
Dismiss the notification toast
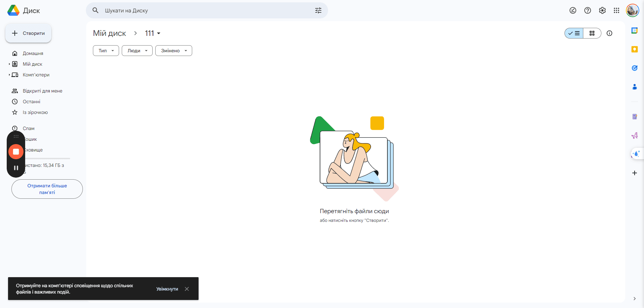[187, 289]
